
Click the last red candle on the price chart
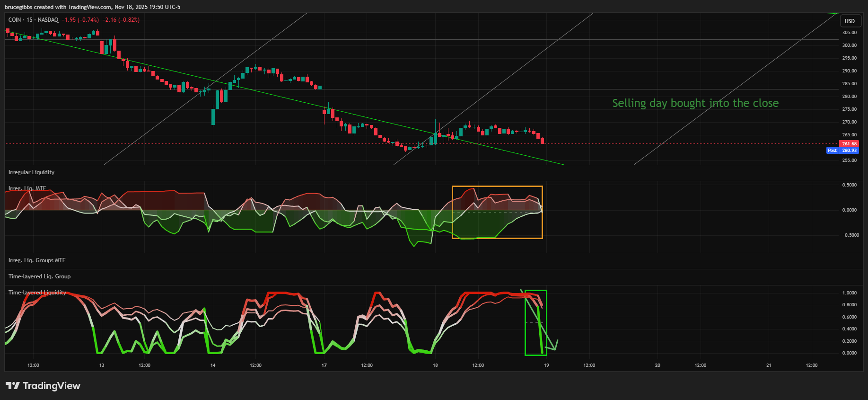point(542,141)
